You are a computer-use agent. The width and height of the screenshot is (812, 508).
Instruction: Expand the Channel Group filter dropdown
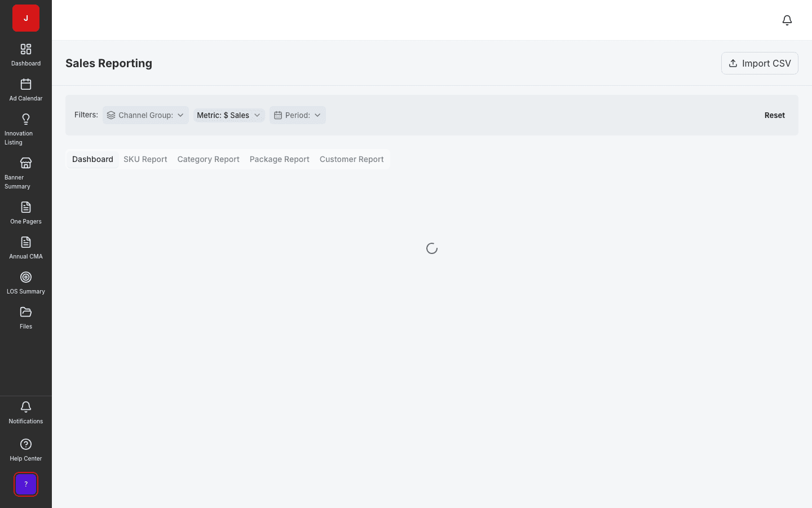tap(145, 115)
